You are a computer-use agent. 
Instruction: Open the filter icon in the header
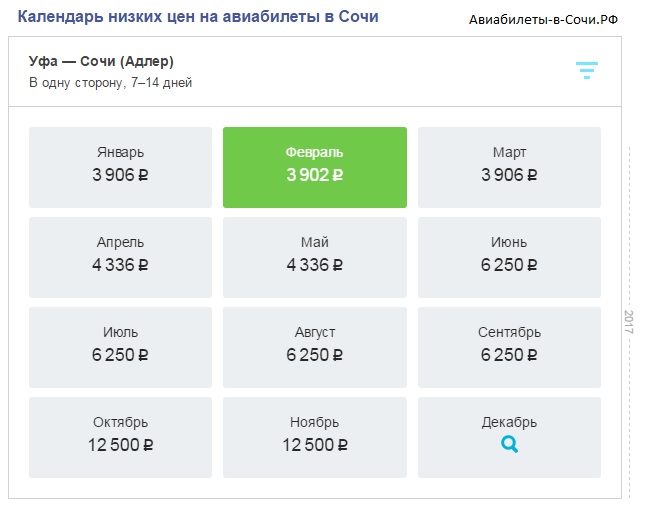coord(586,70)
